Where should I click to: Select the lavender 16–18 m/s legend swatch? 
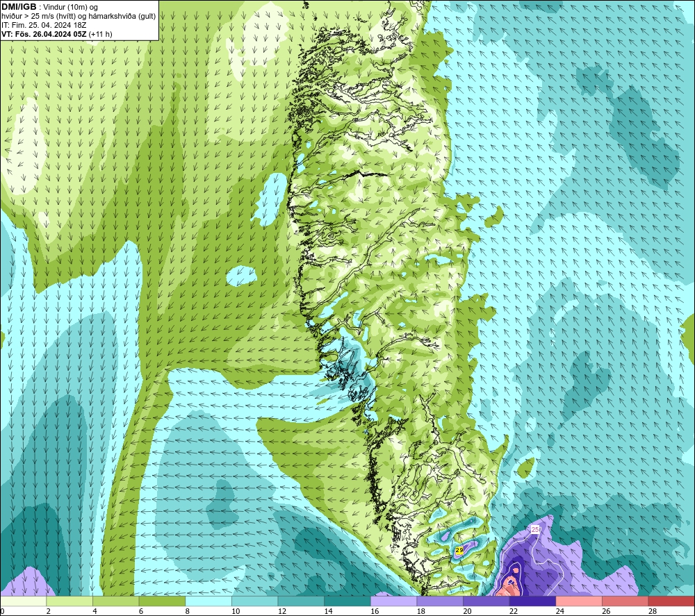tap(393, 601)
